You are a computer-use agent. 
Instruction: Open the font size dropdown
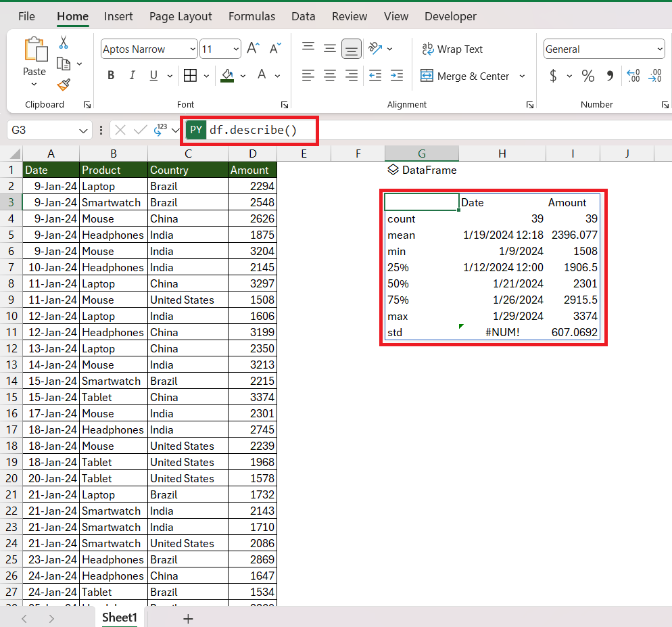pos(236,49)
